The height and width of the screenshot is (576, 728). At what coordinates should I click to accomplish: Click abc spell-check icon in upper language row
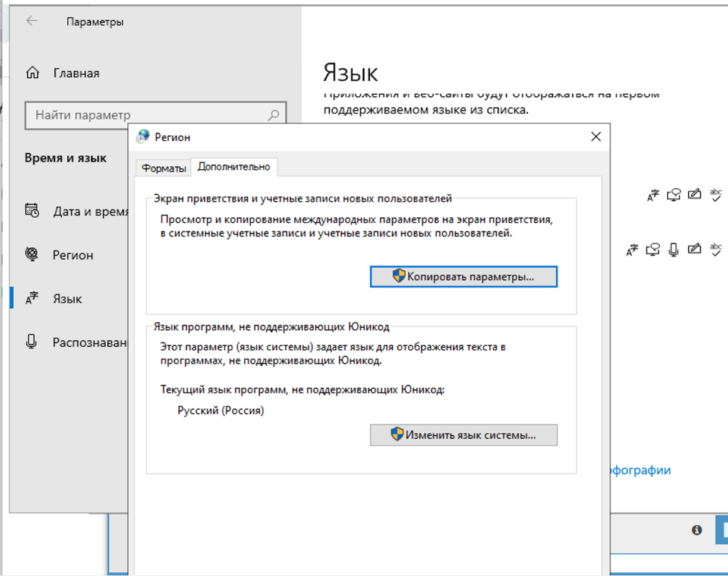coord(716,195)
